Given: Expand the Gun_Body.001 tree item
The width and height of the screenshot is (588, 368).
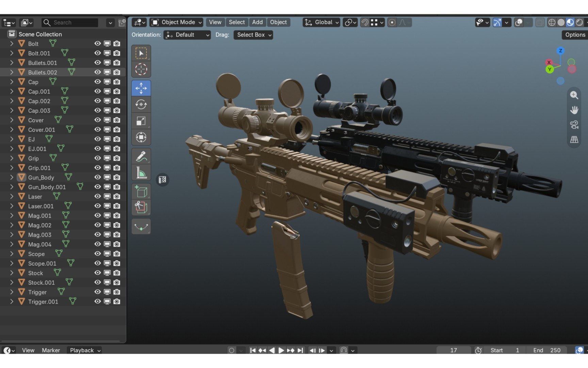Looking at the screenshot, I should tap(12, 187).
